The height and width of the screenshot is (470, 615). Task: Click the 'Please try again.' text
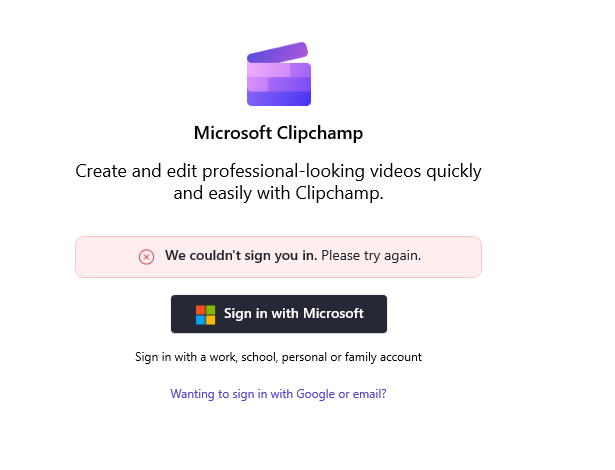click(371, 256)
